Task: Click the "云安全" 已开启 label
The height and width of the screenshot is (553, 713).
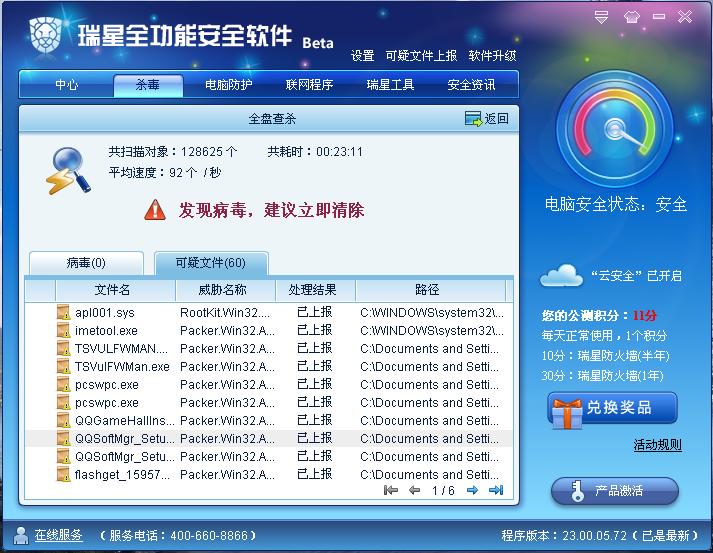Action: coord(636,276)
